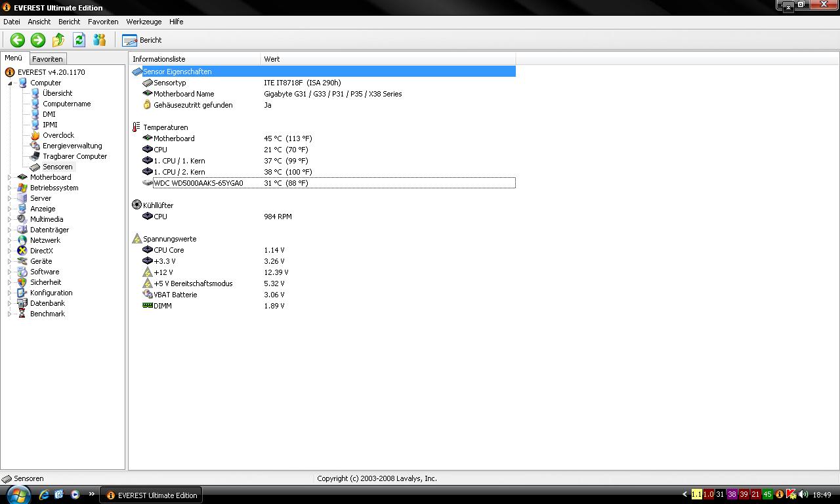Select the Sensor Eigenschaften header row

click(x=324, y=72)
